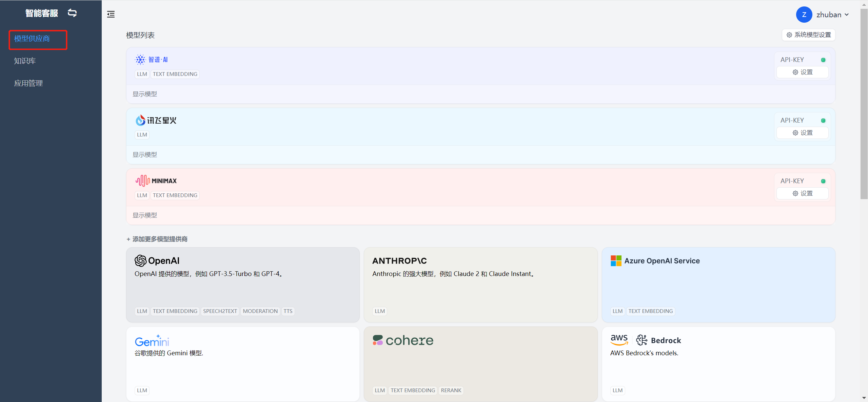Click LLM tag on Anthropic card
This screenshot has height=402, width=868.
(x=380, y=311)
